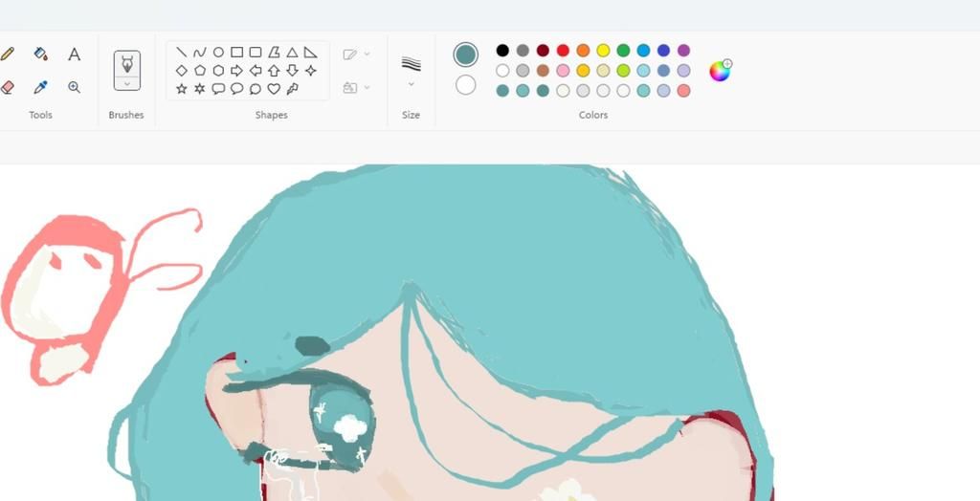Open the Edit colors rainbow wheel
Screen dimensions: 980x501
720,71
